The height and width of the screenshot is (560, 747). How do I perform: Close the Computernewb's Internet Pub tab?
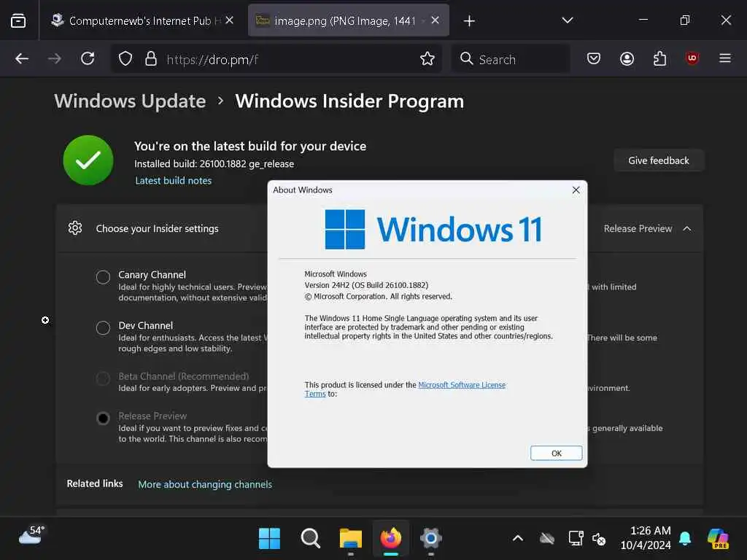click(x=229, y=20)
